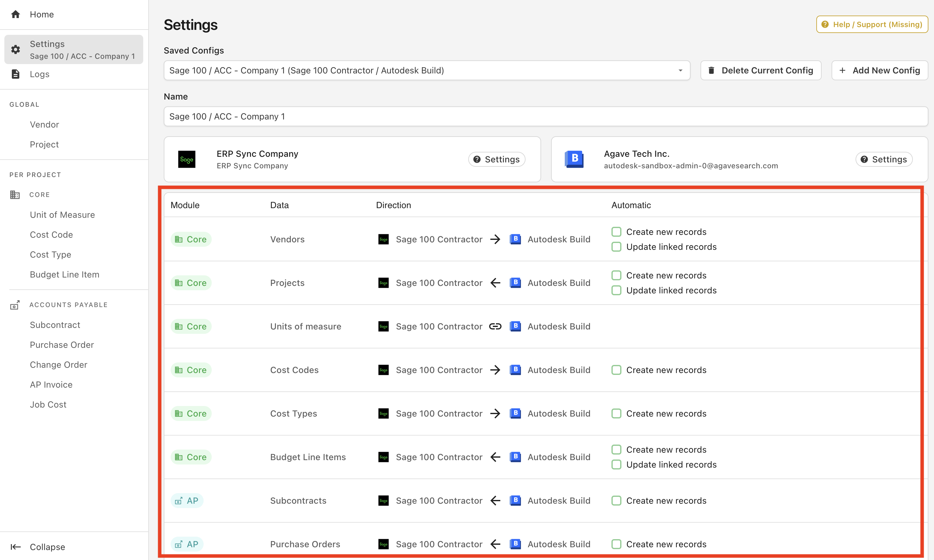The height and width of the screenshot is (560, 934).
Task: Click the link icon in Units of measure row
Action: coord(495,326)
